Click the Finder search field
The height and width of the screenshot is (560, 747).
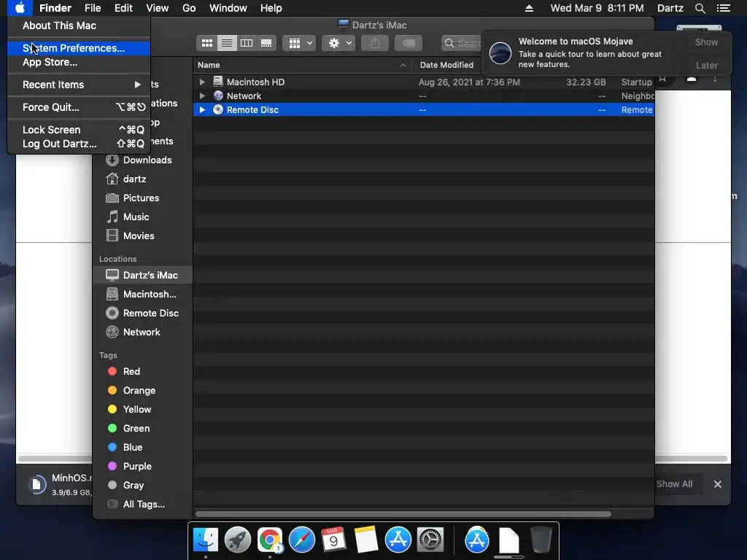click(x=462, y=43)
